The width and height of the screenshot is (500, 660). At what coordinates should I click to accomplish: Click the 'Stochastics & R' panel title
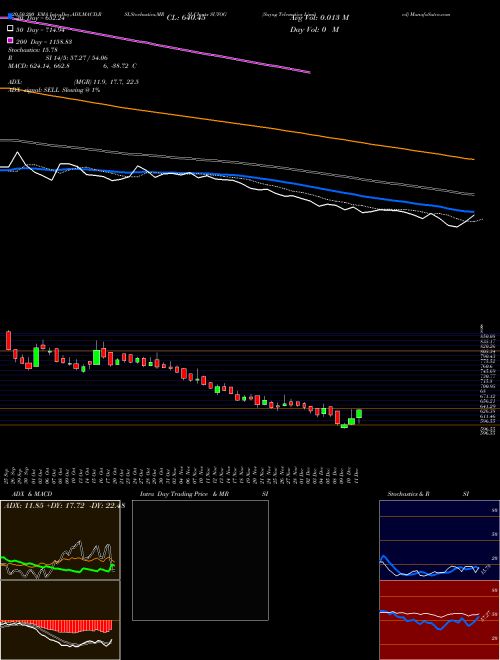(x=409, y=494)
